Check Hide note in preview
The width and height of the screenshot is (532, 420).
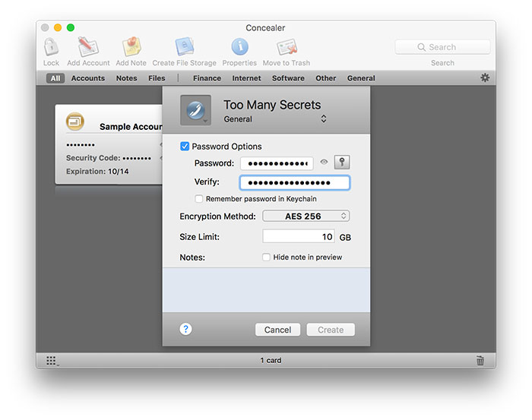pos(266,257)
